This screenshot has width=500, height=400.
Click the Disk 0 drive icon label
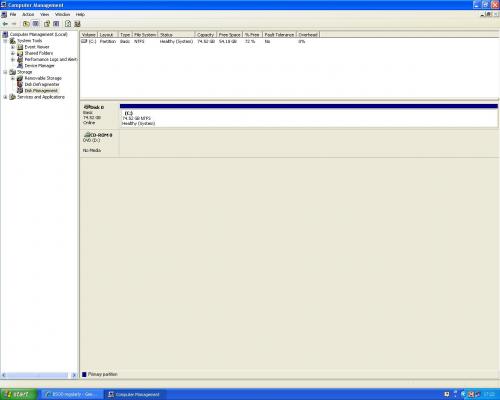click(94, 107)
